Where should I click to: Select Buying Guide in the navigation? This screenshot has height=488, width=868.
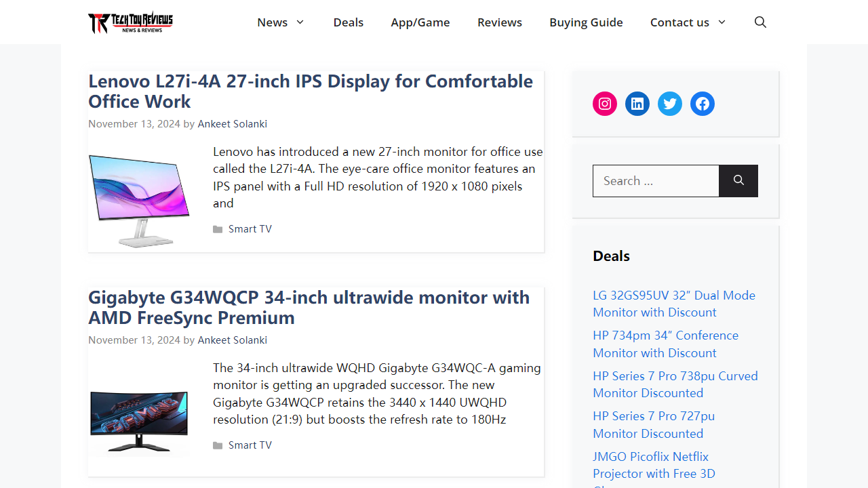[x=586, y=22]
